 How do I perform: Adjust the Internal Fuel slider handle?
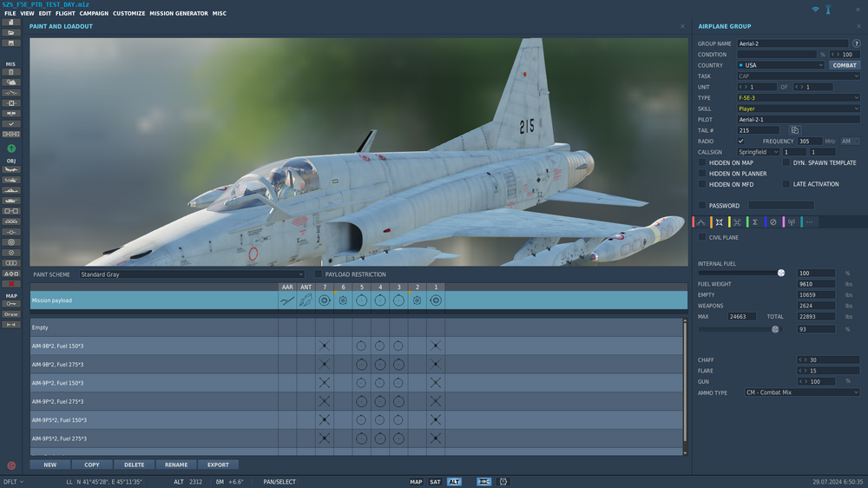click(x=780, y=273)
